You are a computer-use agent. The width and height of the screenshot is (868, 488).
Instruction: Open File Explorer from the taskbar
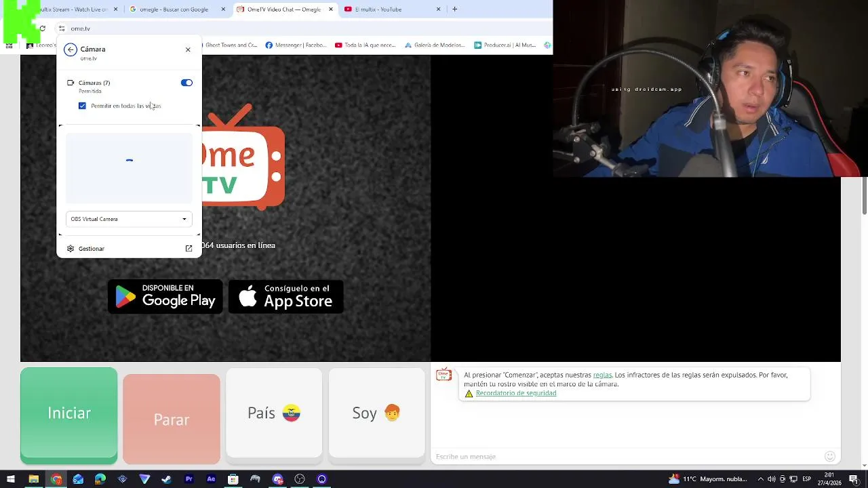pyautogui.click(x=33, y=479)
